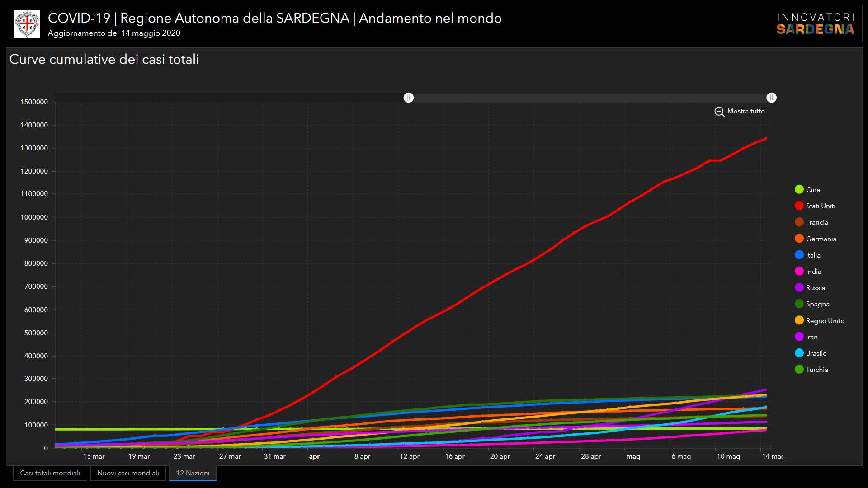This screenshot has height=488, width=868.
Task: Switch to Casi totali mondiali tab
Action: click(x=50, y=473)
